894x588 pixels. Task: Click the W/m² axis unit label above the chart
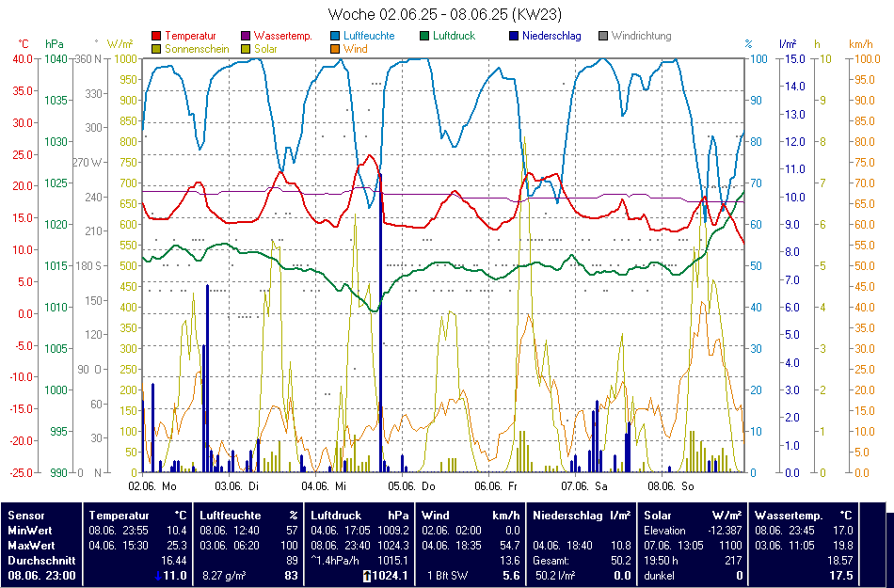(x=120, y=44)
